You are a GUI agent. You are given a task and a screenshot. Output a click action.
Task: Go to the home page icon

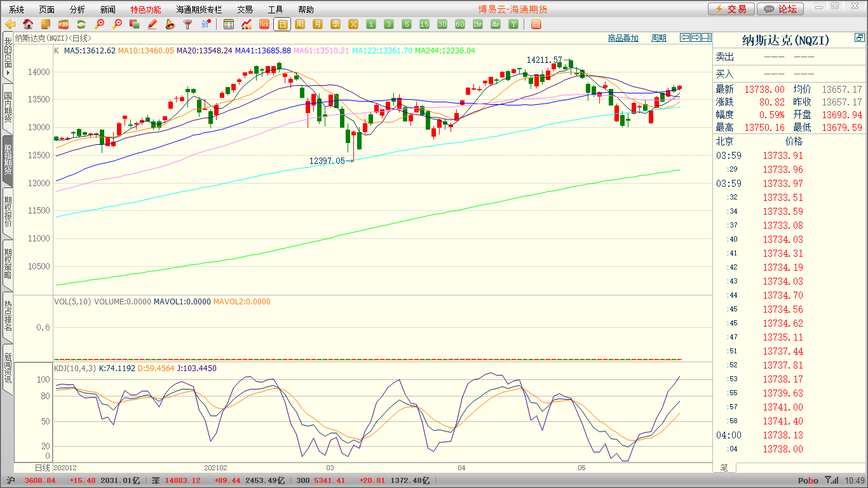click(28, 24)
